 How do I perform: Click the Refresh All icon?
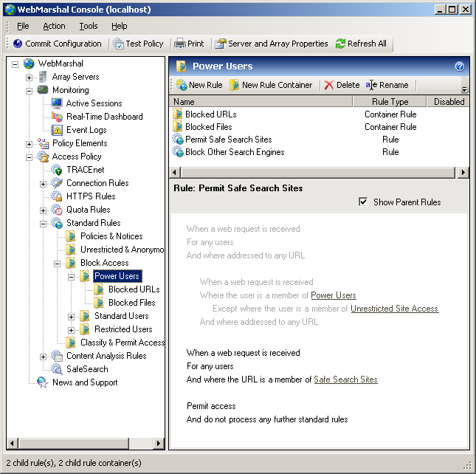tap(340, 44)
